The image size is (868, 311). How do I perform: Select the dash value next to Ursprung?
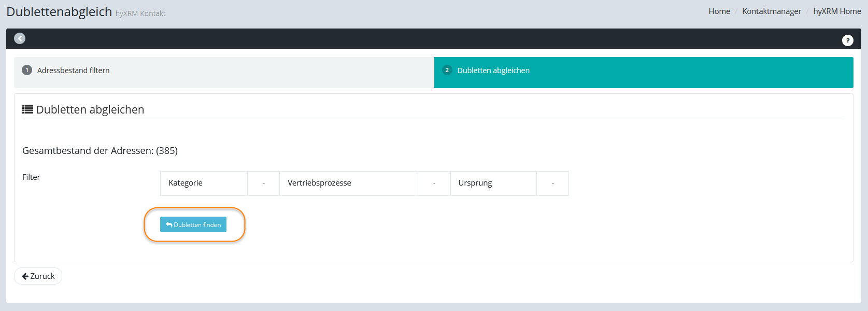tap(552, 183)
